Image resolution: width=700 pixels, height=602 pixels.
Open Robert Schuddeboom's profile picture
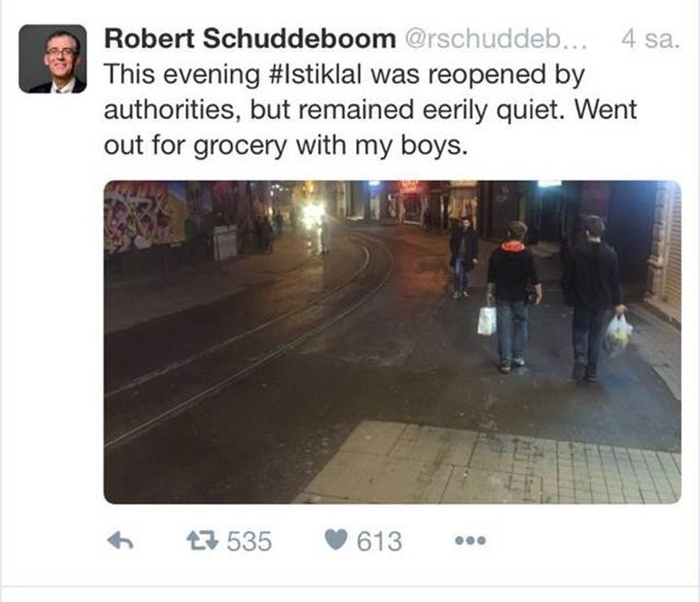(53, 58)
